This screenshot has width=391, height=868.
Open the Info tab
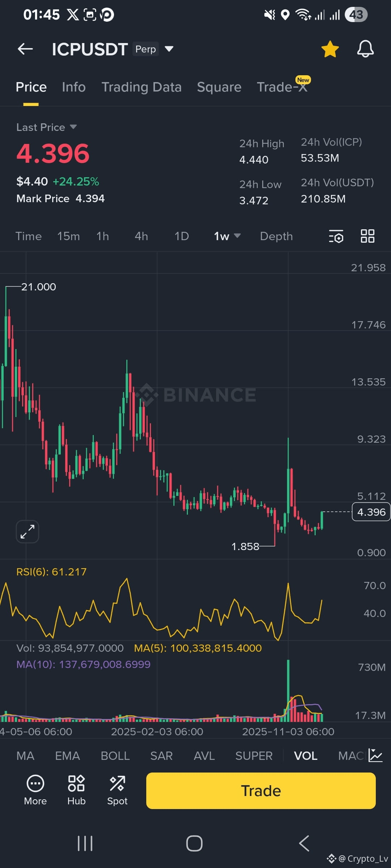click(x=73, y=87)
